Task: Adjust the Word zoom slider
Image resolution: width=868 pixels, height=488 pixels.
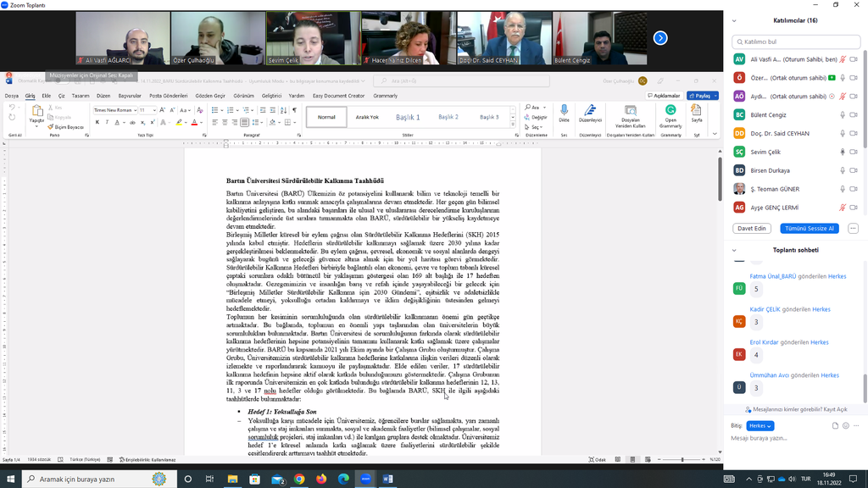Action: coord(682,459)
